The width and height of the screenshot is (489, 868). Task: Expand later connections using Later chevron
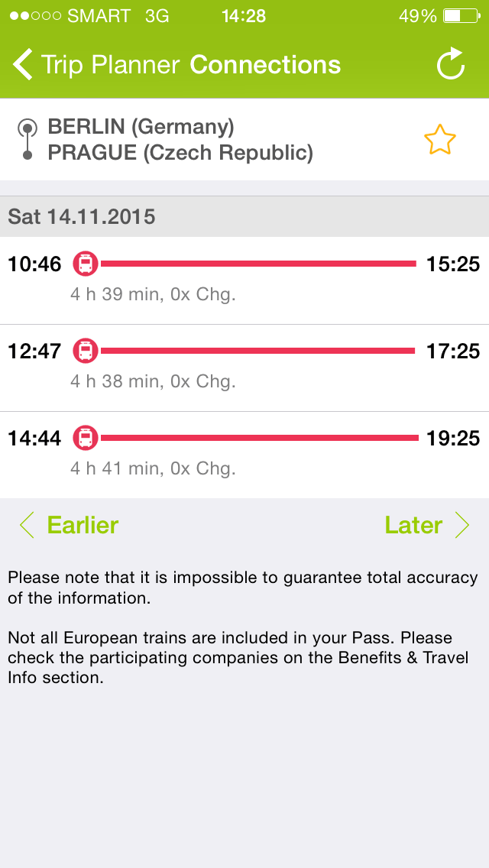coord(464,525)
